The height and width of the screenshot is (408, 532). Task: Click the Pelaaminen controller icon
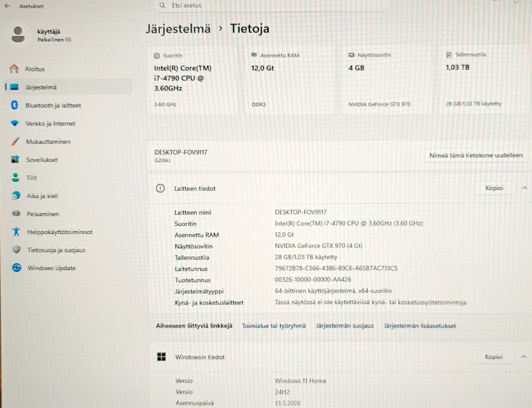click(16, 213)
